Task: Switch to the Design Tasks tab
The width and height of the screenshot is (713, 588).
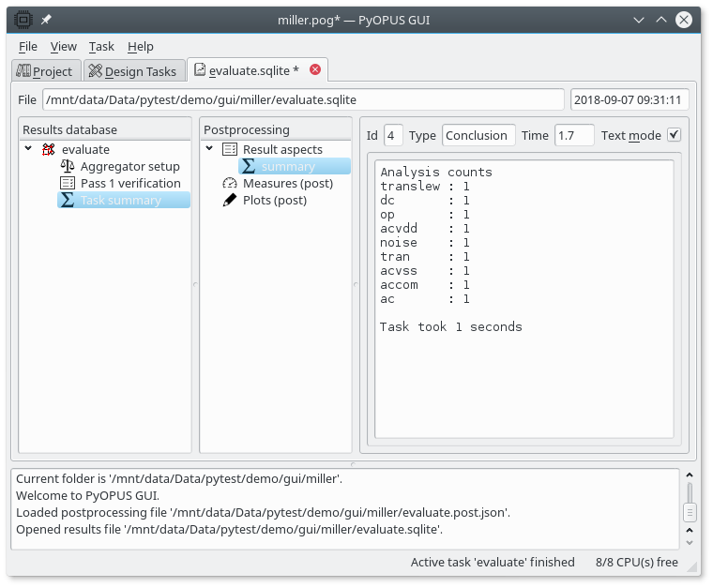Action: click(132, 71)
